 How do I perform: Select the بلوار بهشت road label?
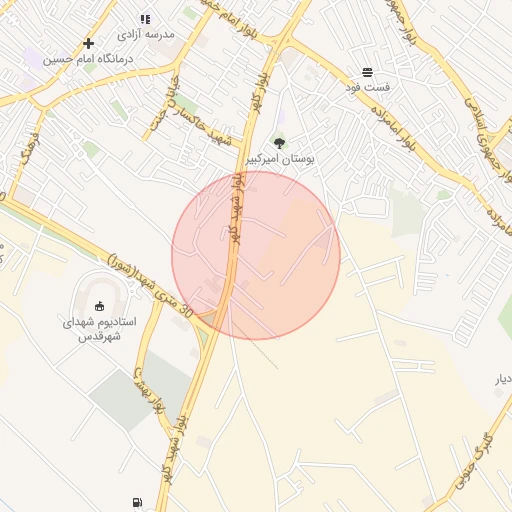click(150, 391)
